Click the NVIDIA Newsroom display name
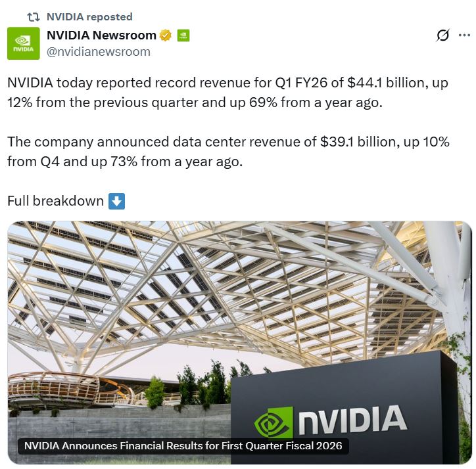476x469 pixels. [101, 35]
